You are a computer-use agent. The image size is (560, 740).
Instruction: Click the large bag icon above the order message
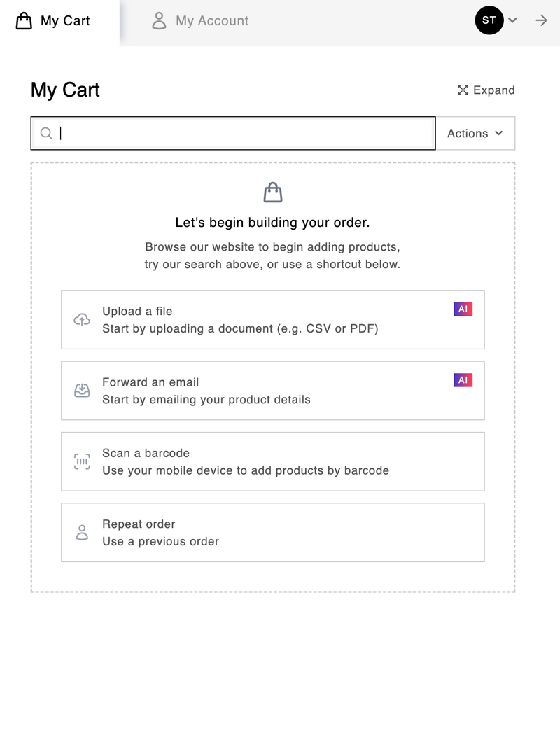pos(273,193)
